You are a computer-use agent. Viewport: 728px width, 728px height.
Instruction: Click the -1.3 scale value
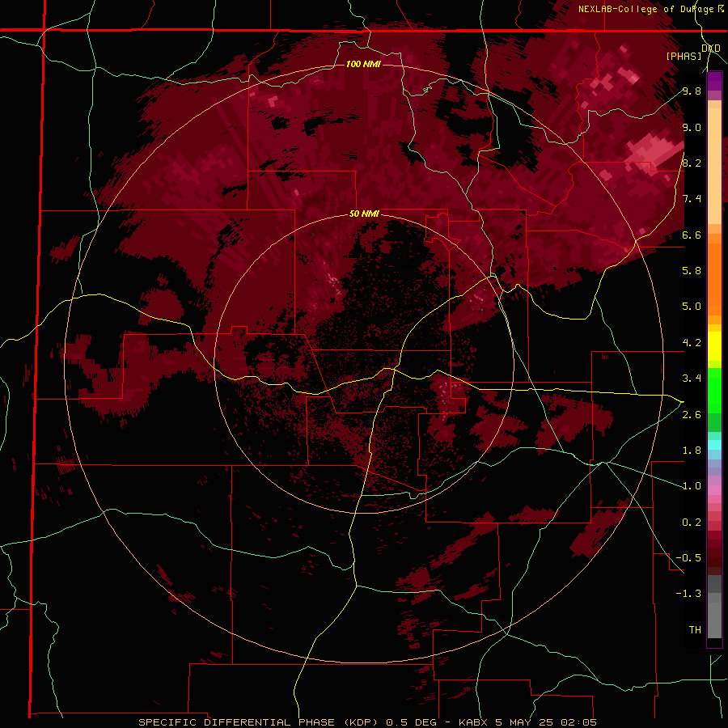(688, 594)
